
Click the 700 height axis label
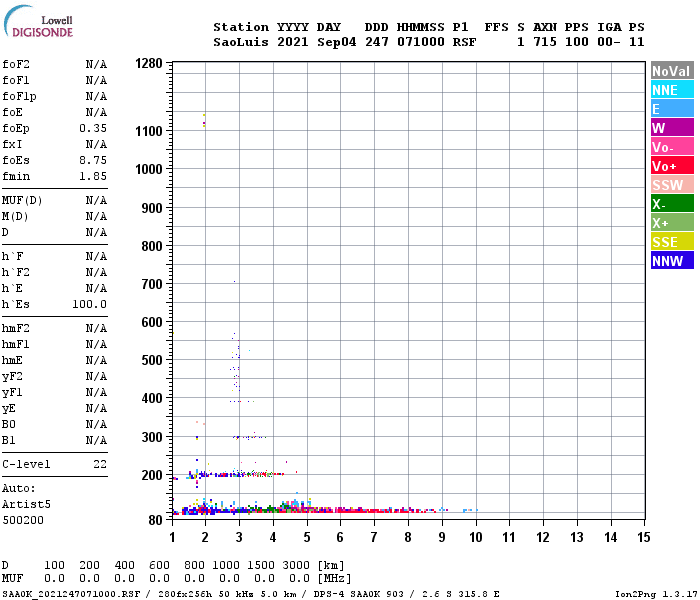(x=152, y=284)
